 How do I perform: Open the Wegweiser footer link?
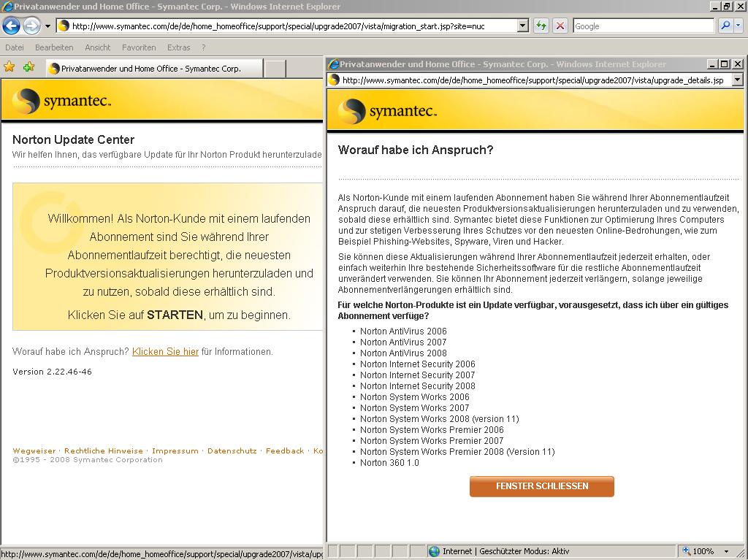pyautogui.click(x=34, y=450)
